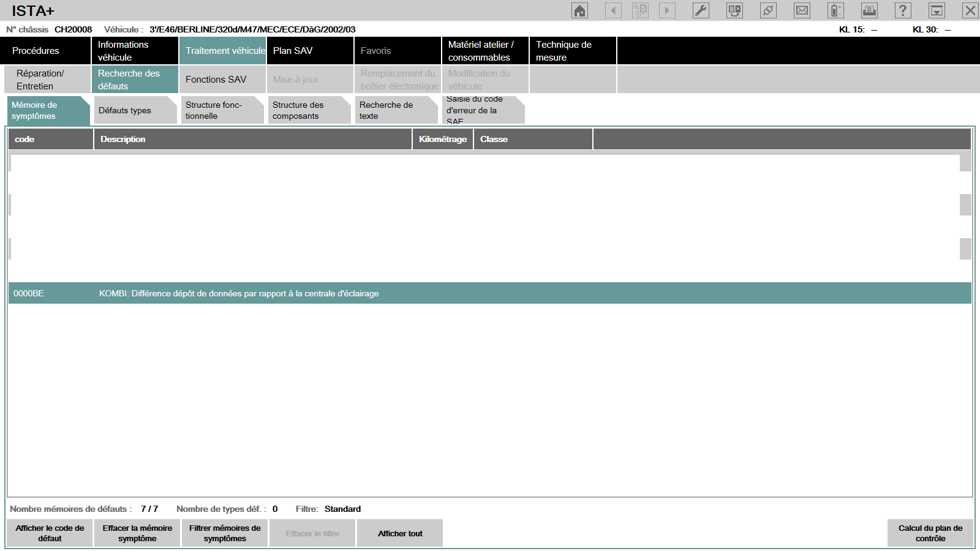This screenshot has width=980, height=551.
Task: Click the back arrow navigation icon
Action: pos(613,10)
